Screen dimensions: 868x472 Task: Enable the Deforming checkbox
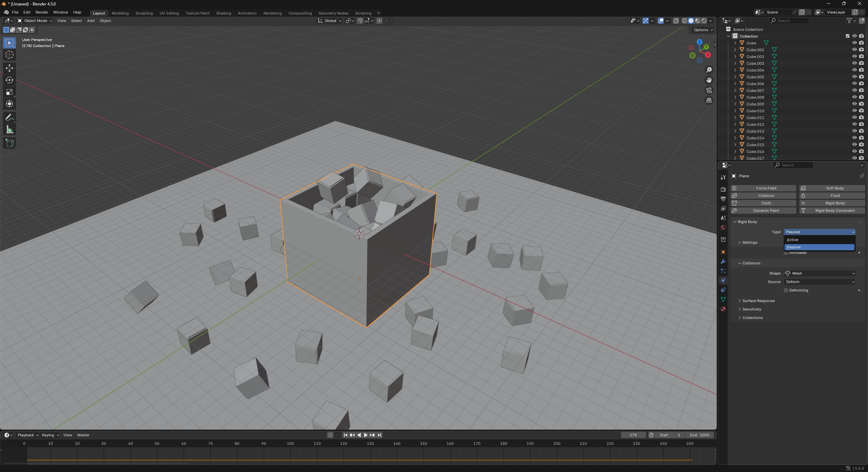786,290
